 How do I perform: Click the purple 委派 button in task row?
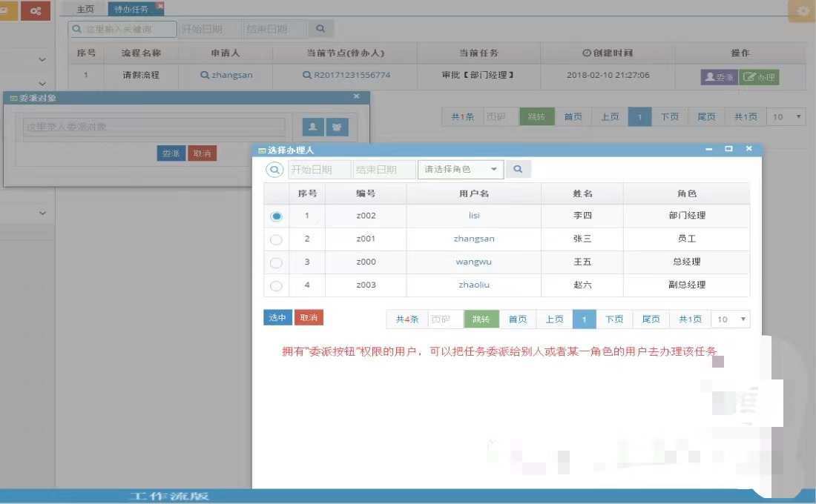[720, 77]
